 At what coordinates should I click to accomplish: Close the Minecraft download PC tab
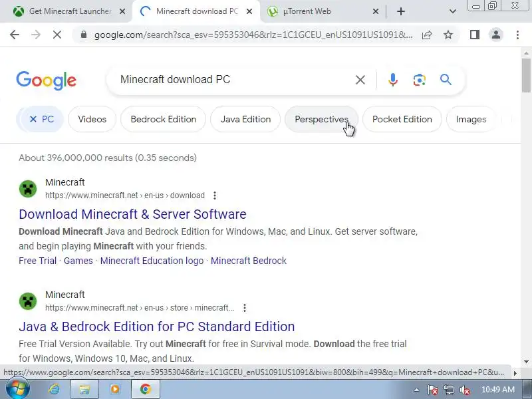(249, 11)
